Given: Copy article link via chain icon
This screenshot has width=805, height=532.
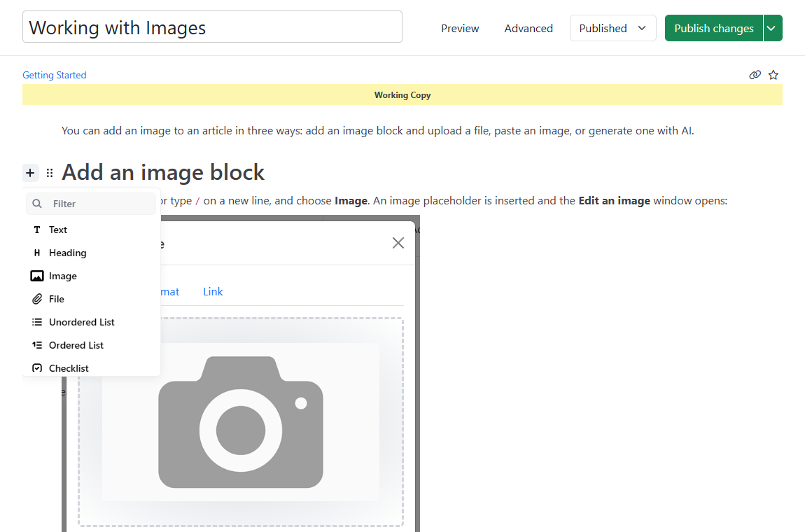Looking at the screenshot, I should coord(755,75).
